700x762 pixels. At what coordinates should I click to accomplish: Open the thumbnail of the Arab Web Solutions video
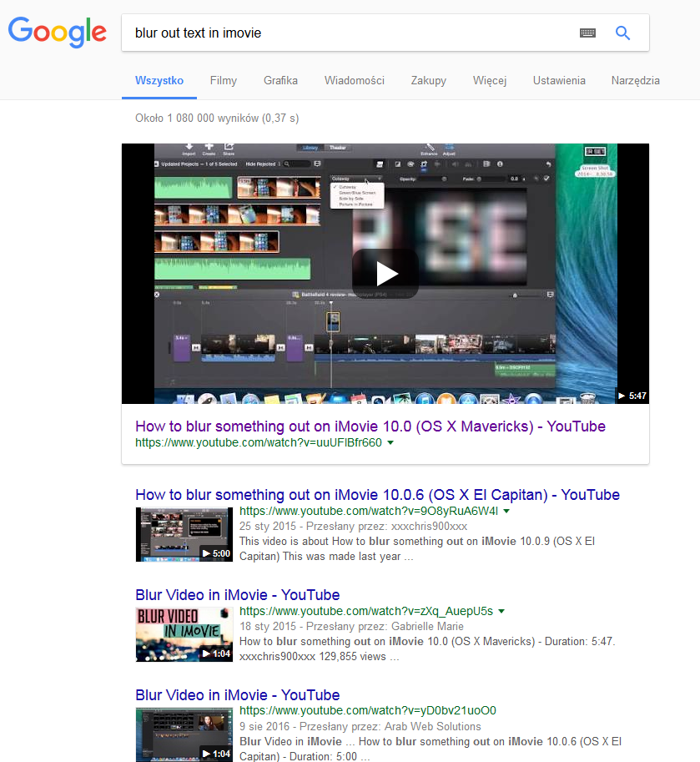point(184,734)
